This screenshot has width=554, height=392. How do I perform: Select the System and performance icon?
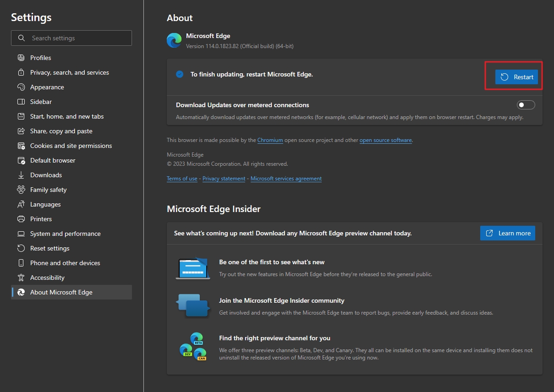coord(21,234)
